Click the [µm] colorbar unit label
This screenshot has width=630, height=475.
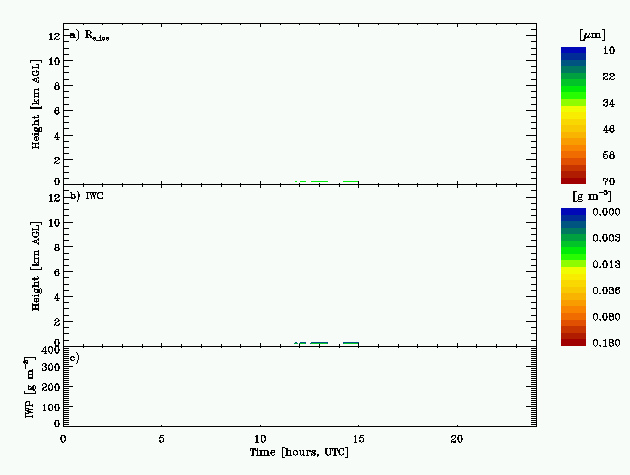[592, 35]
